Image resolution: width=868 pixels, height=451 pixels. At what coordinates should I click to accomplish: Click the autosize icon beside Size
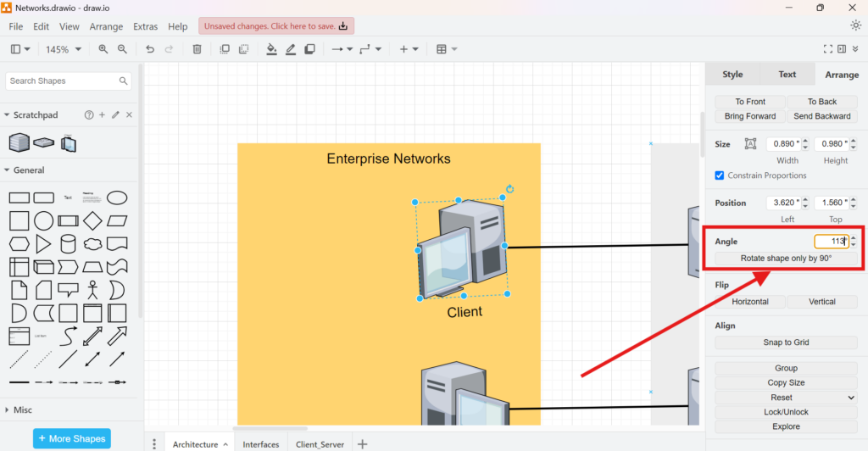[751, 144]
